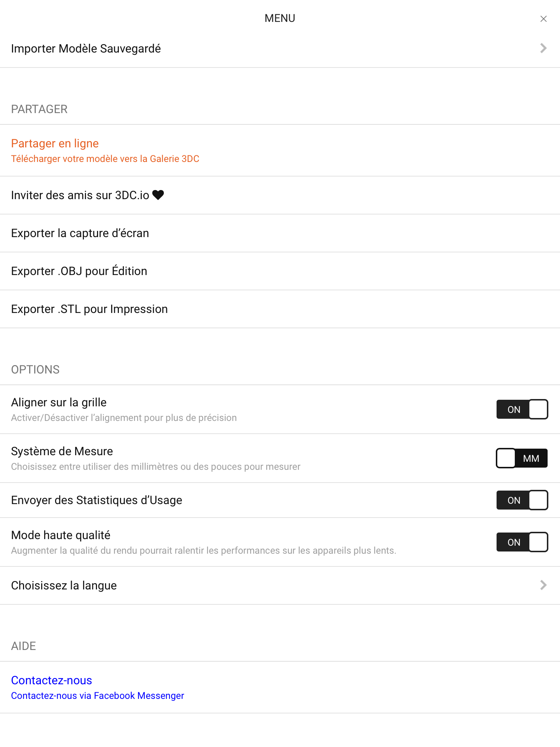Choose Exporter .STL pour Impression

tap(280, 309)
